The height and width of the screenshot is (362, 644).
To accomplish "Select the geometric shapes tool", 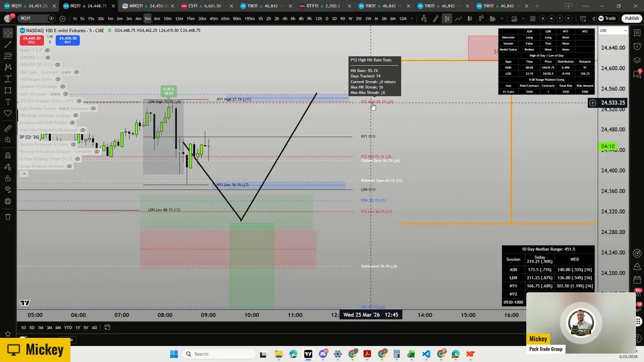I will pyautogui.click(x=8, y=90).
